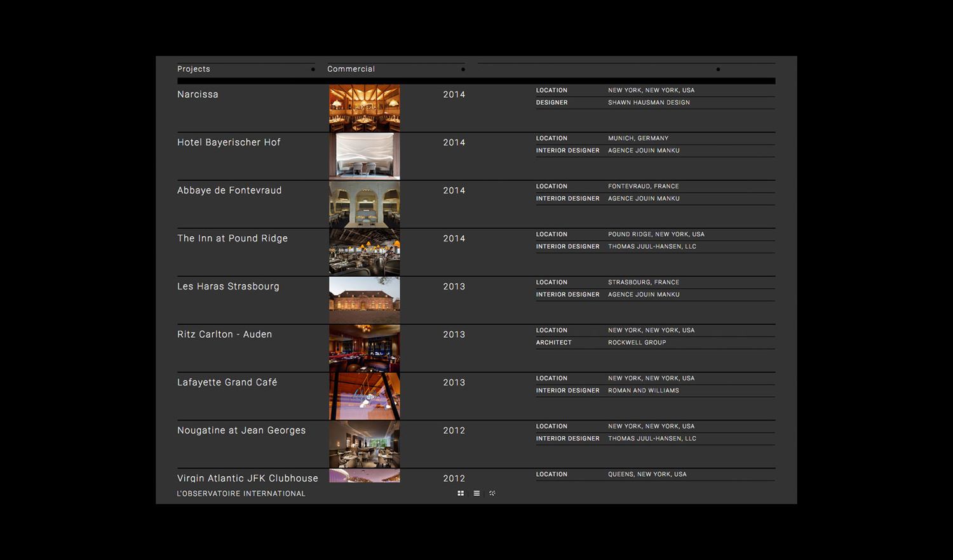Click the Ritz Carlton - Auden thumbnail

coord(365,349)
